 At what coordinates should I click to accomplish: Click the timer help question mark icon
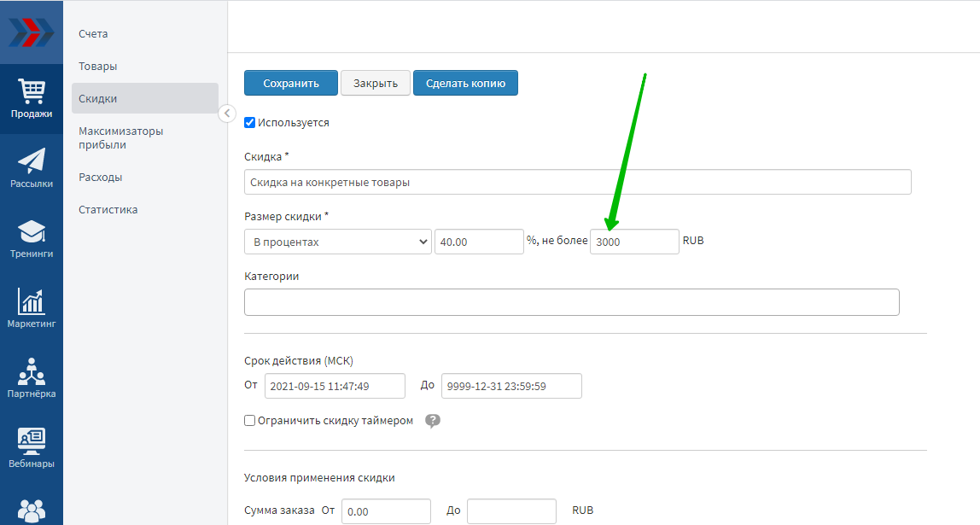(x=433, y=421)
